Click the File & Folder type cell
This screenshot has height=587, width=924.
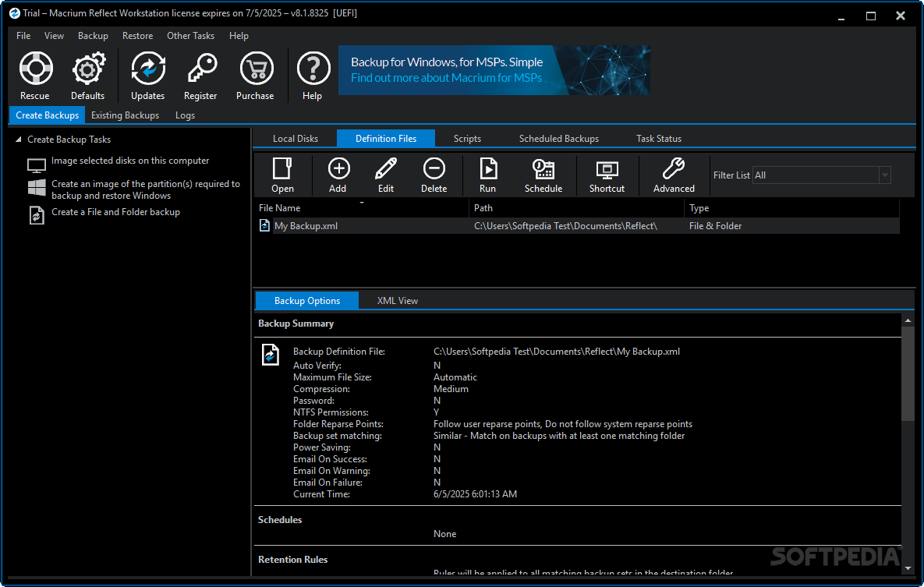click(x=715, y=226)
